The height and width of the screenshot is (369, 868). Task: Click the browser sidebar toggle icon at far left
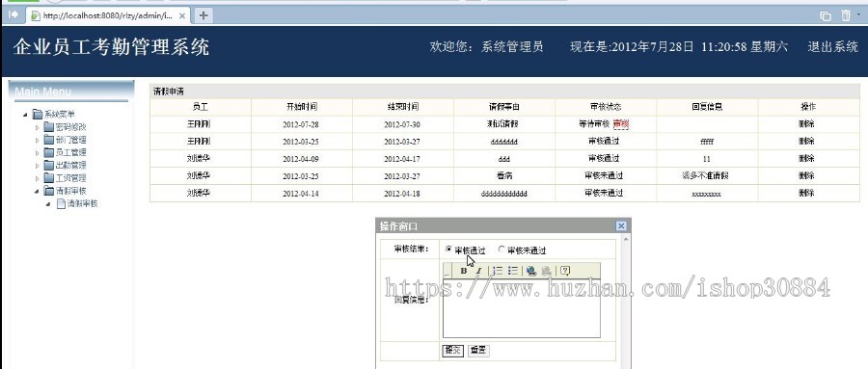(14, 15)
